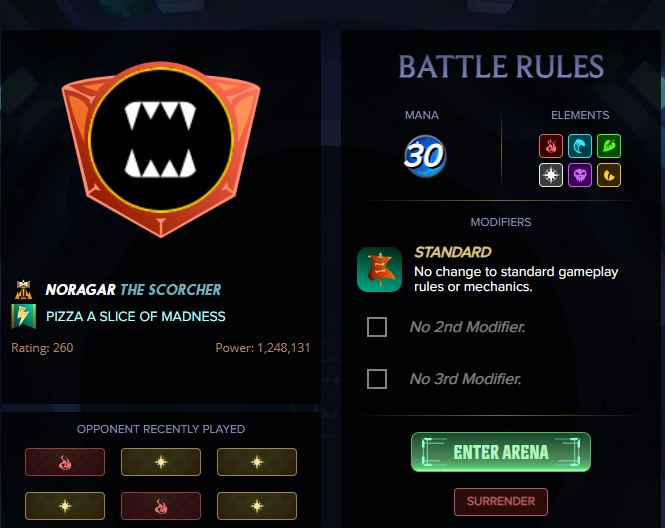
Task: Click the guild lightning banner icon
Action: [x=23, y=316]
